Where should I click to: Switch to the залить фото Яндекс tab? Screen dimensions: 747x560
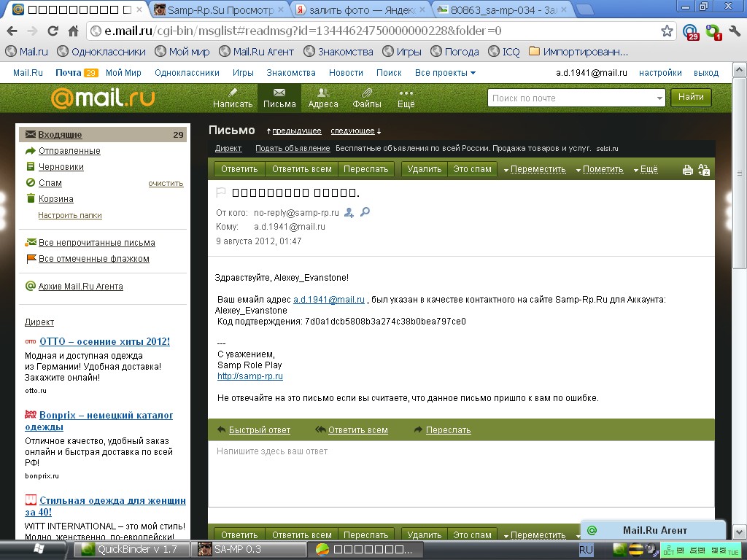360,9
